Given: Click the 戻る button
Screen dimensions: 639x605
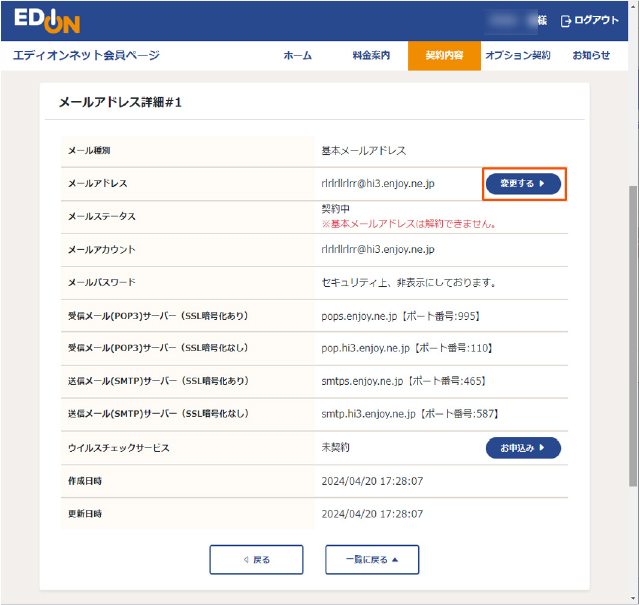Looking at the screenshot, I should (256, 560).
